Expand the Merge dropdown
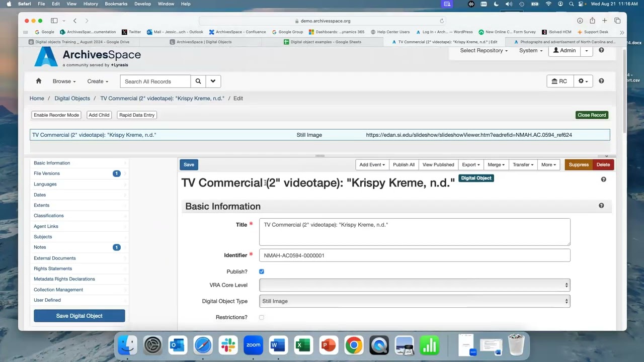This screenshot has height=362, width=644. (496, 164)
